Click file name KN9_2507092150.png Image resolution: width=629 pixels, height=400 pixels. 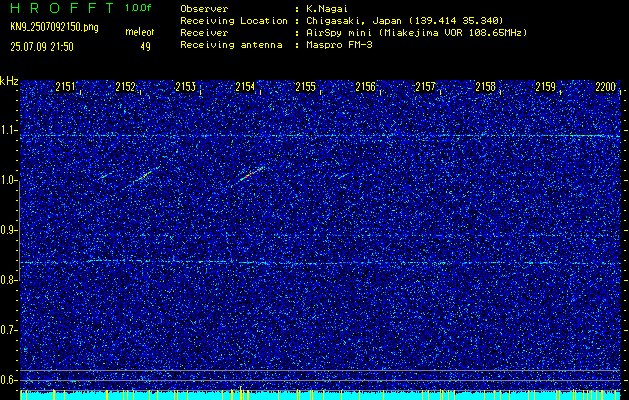(x=54, y=27)
